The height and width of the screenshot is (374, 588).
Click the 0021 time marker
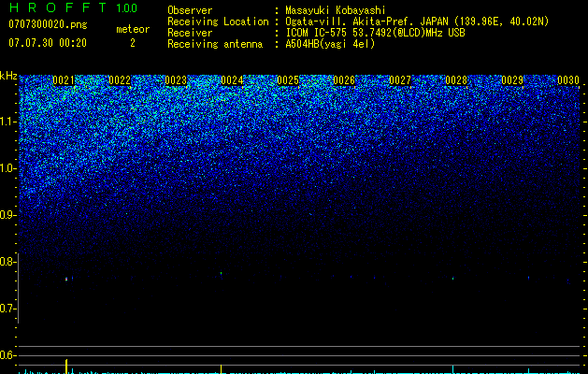tap(64, 80)
